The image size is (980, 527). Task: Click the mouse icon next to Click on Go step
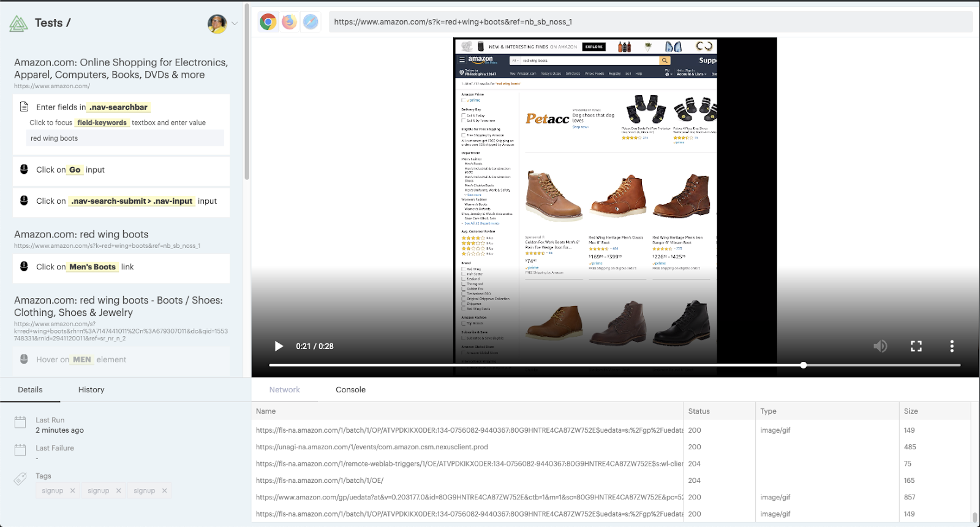click(x=24, y=170)
